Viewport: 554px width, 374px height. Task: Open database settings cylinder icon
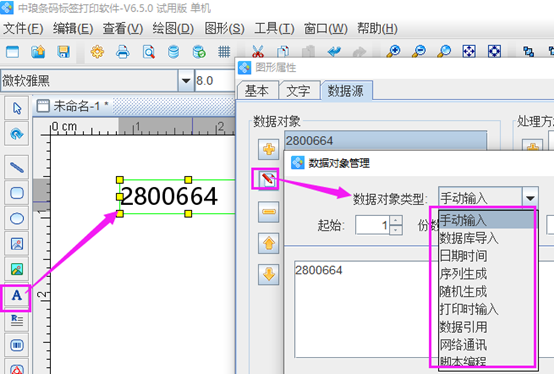[x=173, y=52]
